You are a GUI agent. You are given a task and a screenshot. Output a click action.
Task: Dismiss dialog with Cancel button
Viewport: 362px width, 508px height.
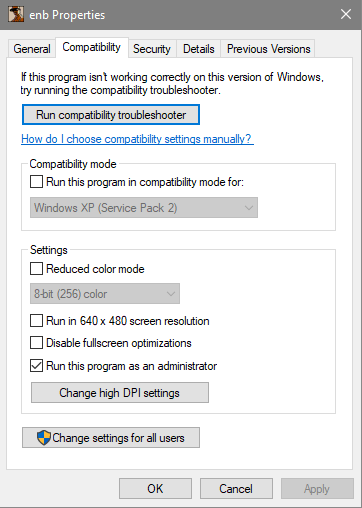pyautogui.click(x=236, y=489)
